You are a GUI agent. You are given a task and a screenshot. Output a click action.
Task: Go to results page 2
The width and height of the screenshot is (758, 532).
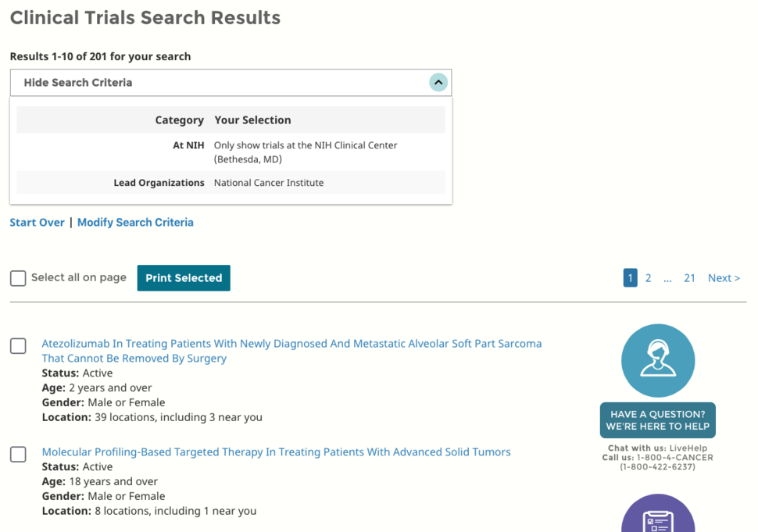click(648, 278)
